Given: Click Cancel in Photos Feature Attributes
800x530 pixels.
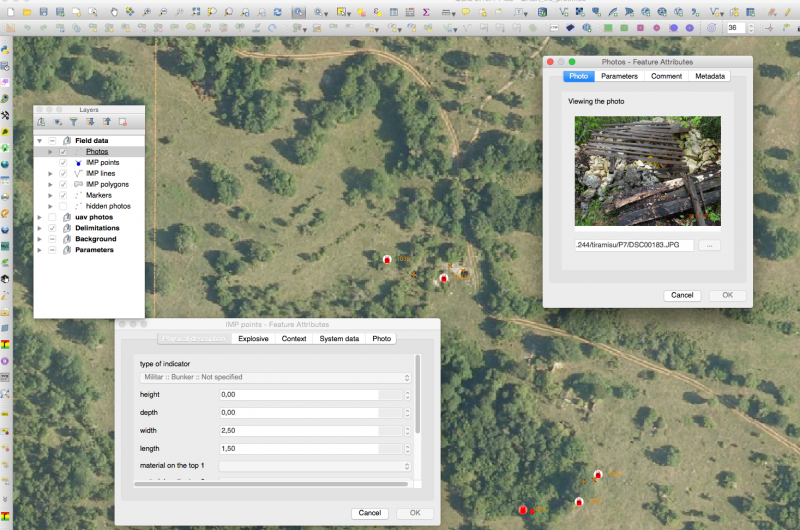Looking at the screenshot, I should (682, 295).
